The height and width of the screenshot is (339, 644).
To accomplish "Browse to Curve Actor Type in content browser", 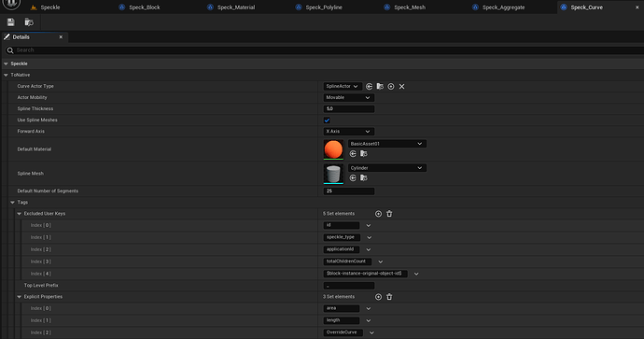I will pyautogui.click(x=380, y=86).
